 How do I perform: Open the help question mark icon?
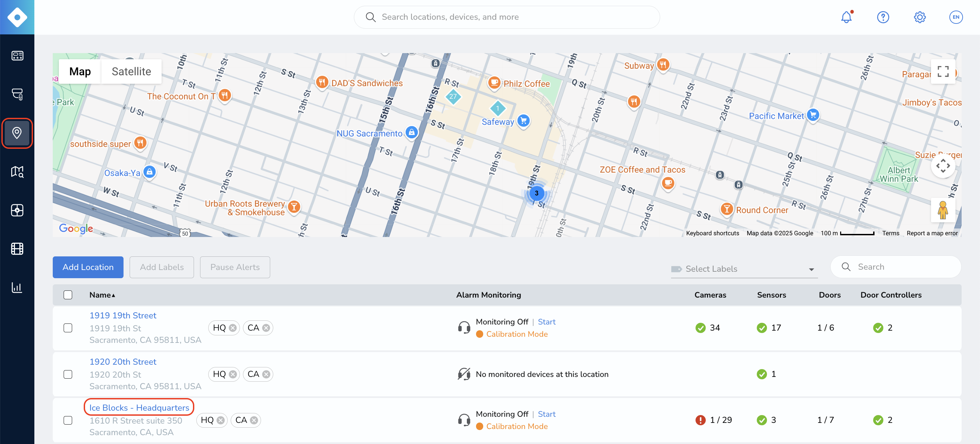pyautogui.click(x=883, y=17)
